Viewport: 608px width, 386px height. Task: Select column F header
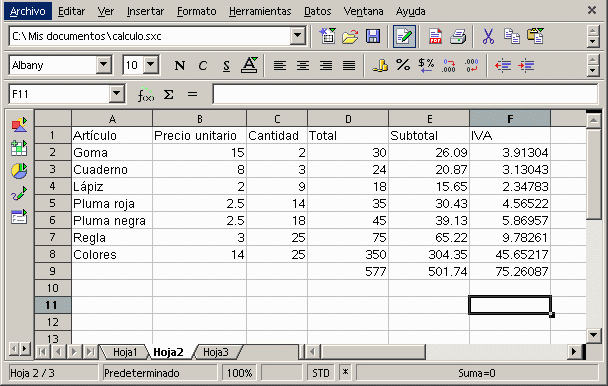click(x=510, y=119)
